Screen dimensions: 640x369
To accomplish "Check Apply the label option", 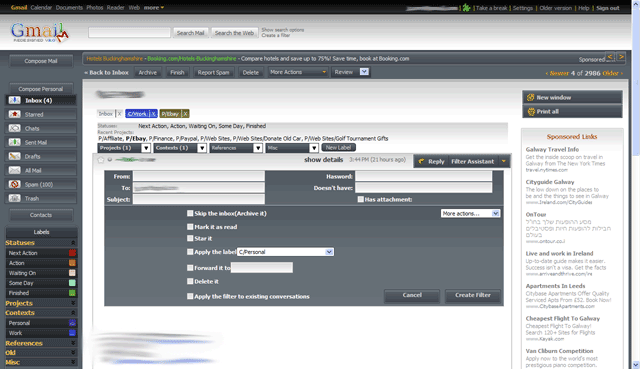I will 190,252.
